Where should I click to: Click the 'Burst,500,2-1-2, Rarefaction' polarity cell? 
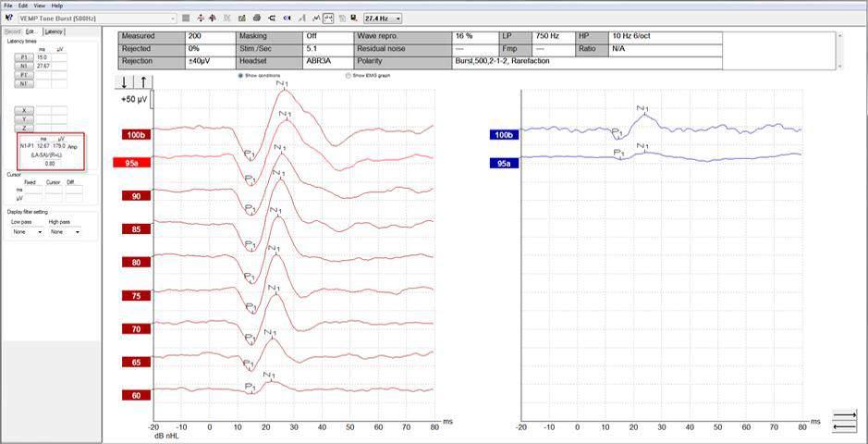(587, 61)
